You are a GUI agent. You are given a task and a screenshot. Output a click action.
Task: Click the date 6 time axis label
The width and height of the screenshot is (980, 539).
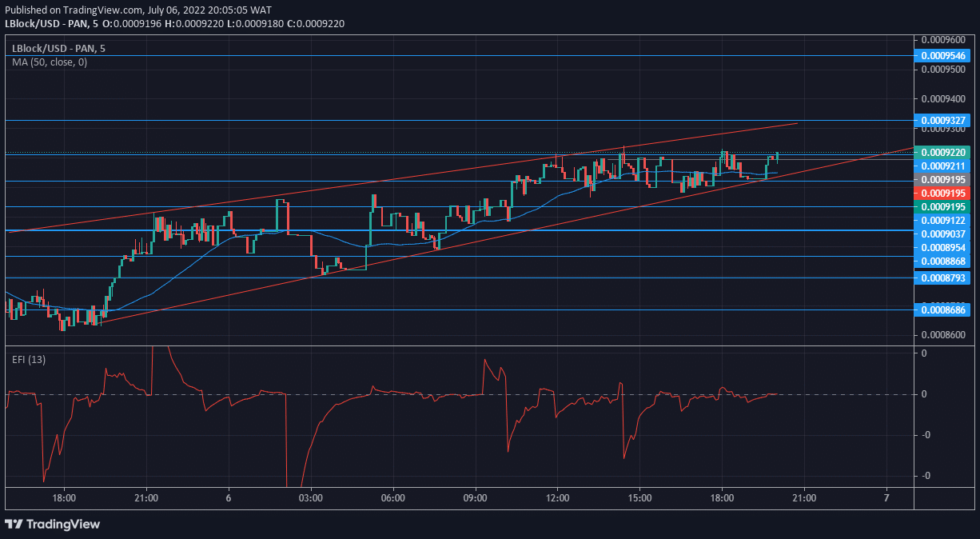click(229, 497)
